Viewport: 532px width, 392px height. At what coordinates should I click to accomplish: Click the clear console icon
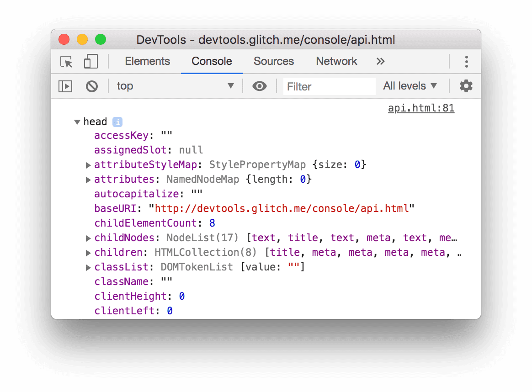click(92, 86)
